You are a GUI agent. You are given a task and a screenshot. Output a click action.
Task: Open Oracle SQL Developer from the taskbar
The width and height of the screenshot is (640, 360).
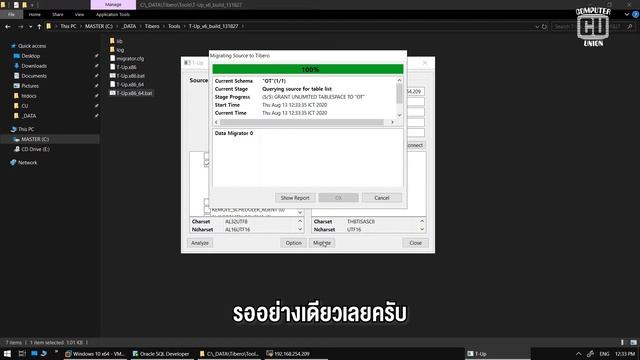[160, 354]
